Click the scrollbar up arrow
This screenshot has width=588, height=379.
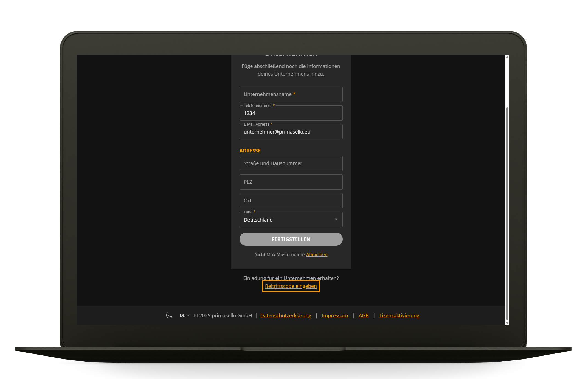point(507,57)
